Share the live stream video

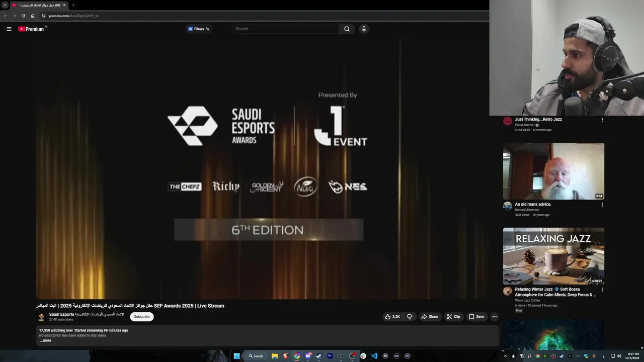pyautogui.click(x=430, y=317)
